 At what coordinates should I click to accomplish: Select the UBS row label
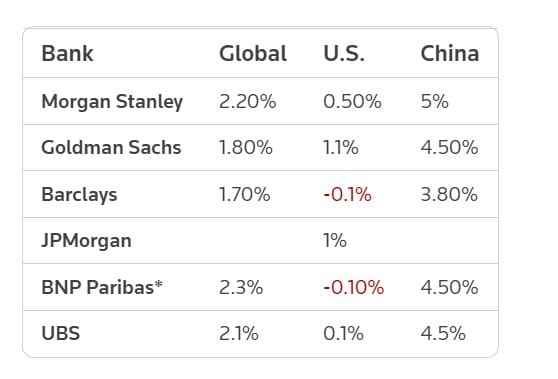(60, 334)
